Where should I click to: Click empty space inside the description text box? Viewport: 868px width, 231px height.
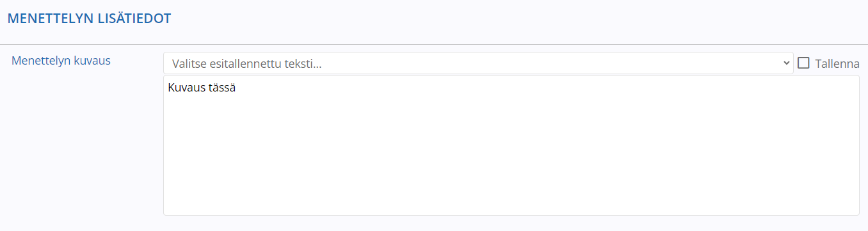coord(511,154)
